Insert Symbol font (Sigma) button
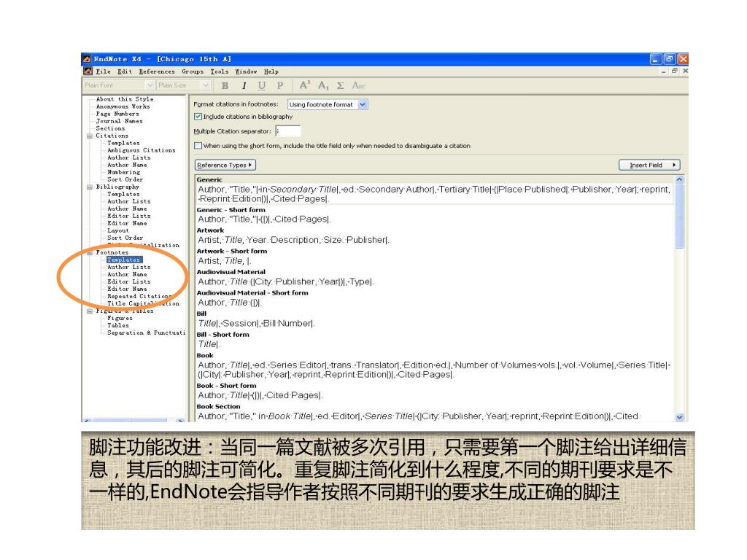Screen dimensions: 747x560 [x=340, y=86]
